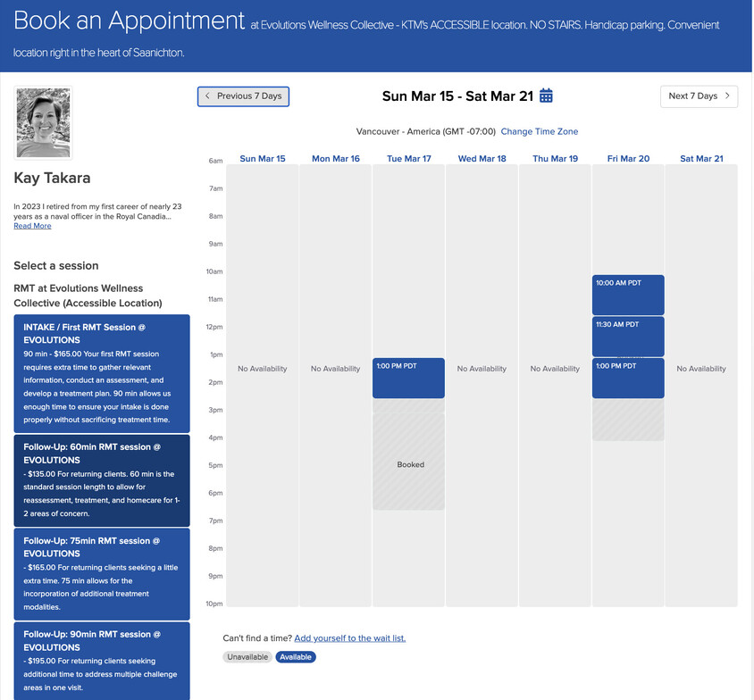Click the Change Time Zone link
Image resolution: width=754 pixels, height=700 pixels.
(x=539, y=131)
